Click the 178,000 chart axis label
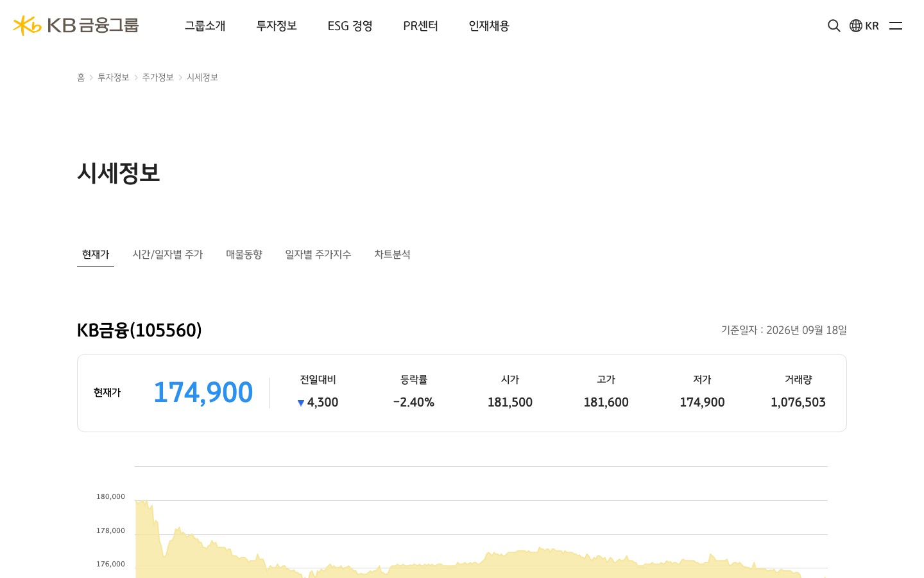This screenshot has width=924, height=578. pos(110,530)
